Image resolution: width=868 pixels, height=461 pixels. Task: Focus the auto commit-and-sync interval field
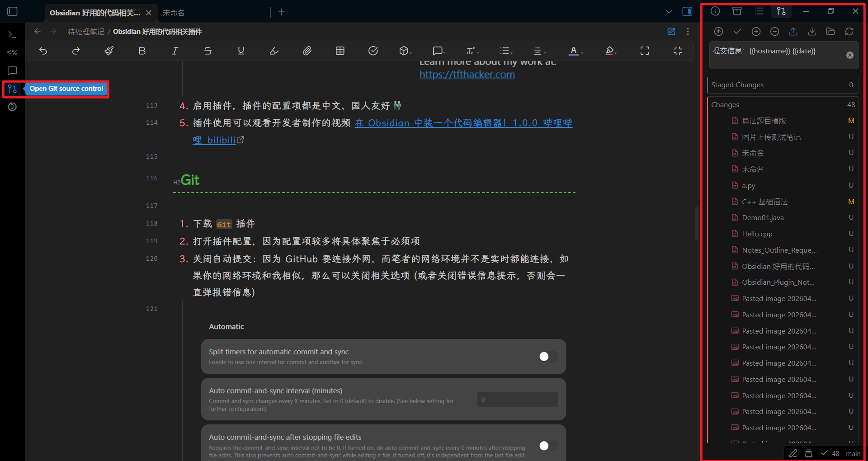click(x=518, y=400)
